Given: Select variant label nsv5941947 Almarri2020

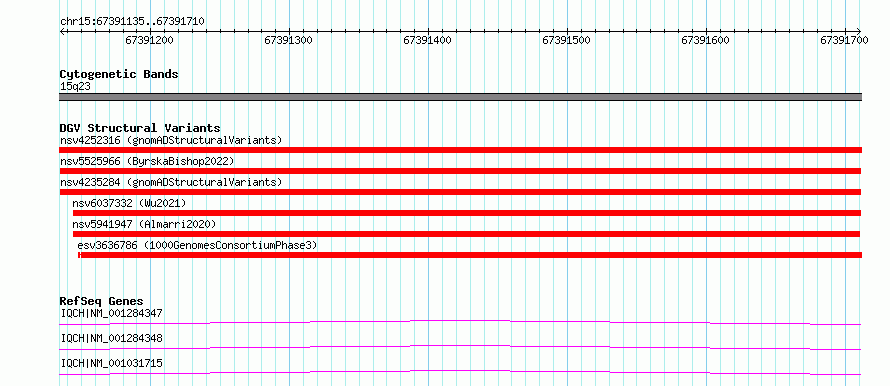Looking at the screenshot, I should tap(144, 224).
